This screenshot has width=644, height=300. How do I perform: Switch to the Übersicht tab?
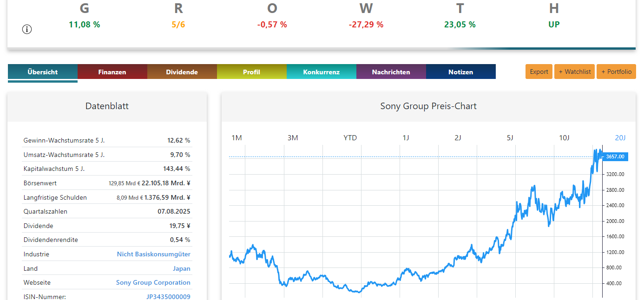(43, 72)
